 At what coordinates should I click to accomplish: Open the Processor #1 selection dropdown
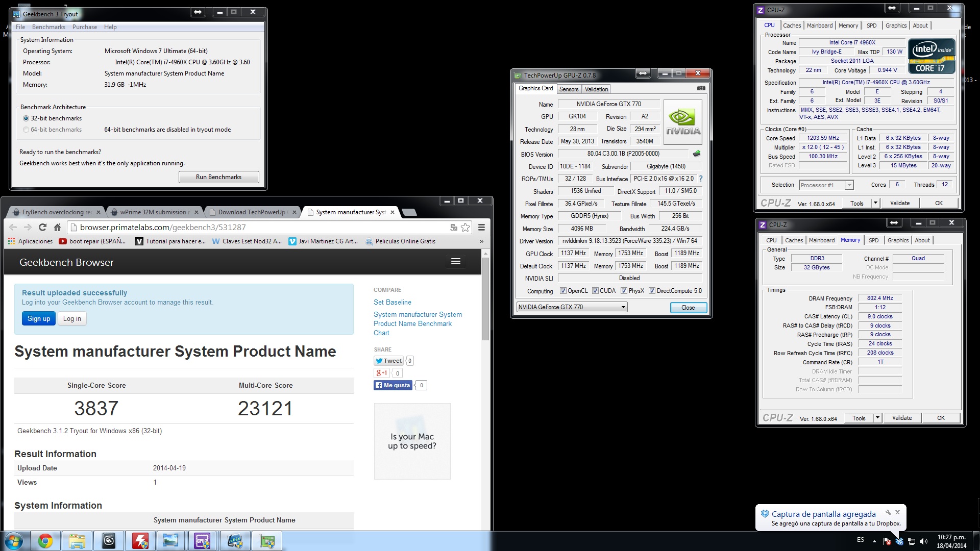pos(849,185)
